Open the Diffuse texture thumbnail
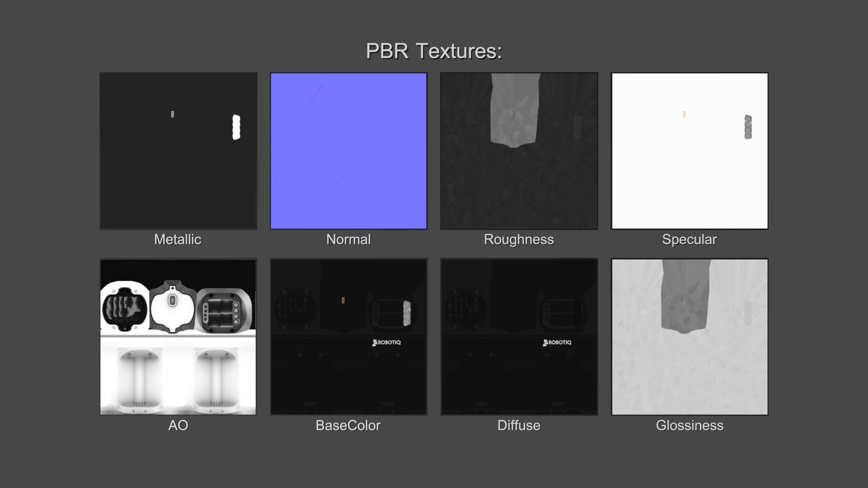This screenshot has width=868, height=488. [519, 337]
